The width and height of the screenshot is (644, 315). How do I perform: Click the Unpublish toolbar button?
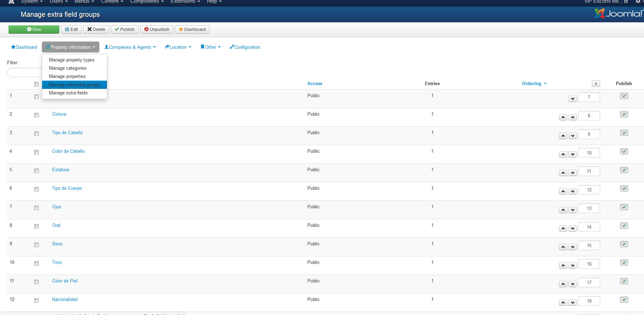(157, 30)
